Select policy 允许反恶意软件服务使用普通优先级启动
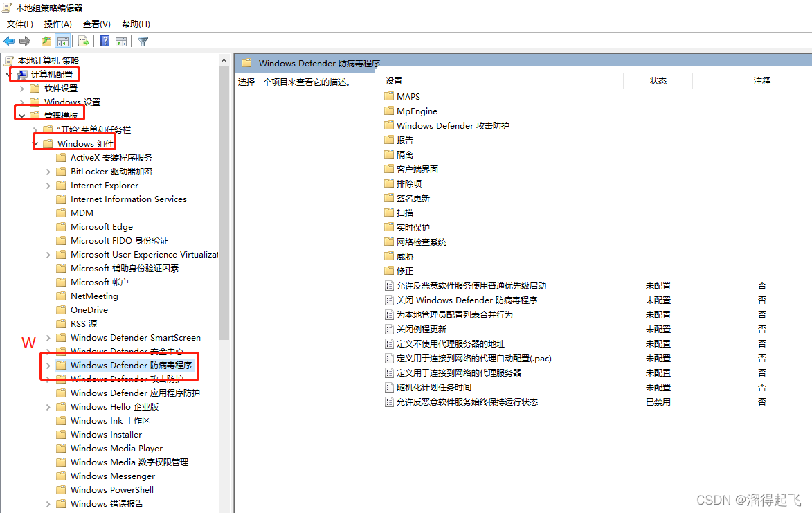The height and width of the screenshot is (513, 812). 466,285
